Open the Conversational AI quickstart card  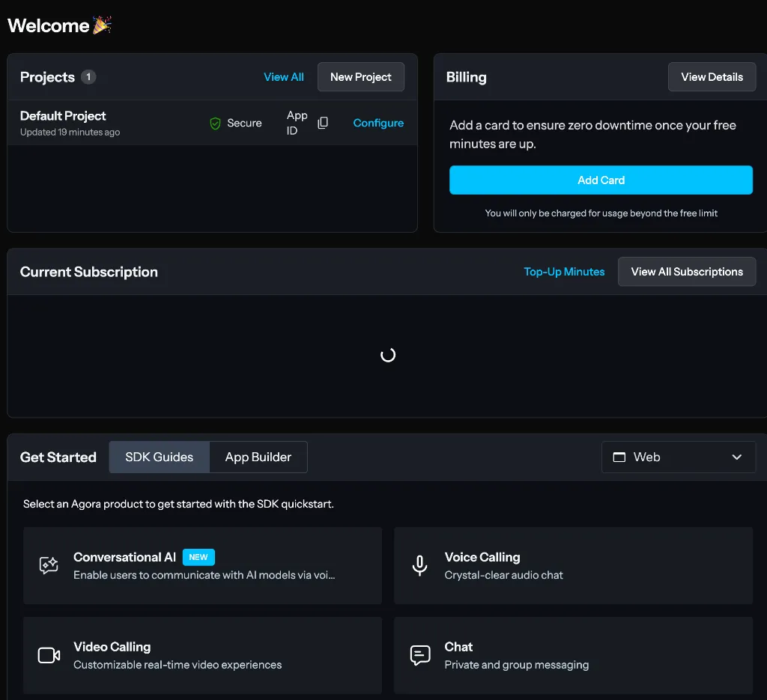[202, 565]
